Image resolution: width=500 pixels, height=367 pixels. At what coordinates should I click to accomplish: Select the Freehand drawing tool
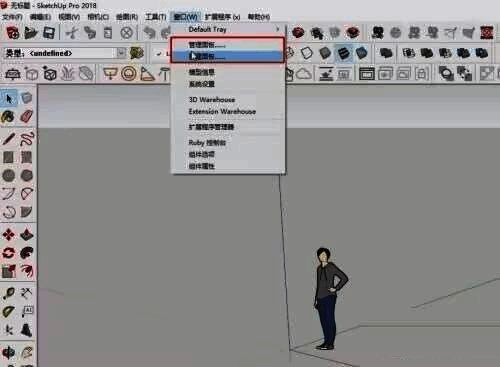click(x=27, y=139)
